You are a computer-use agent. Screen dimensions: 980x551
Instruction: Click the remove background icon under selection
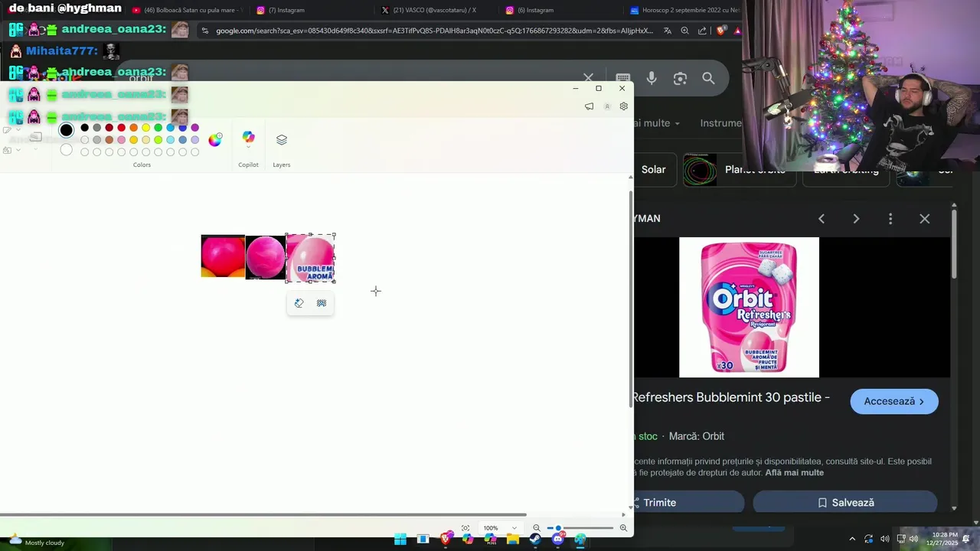click(x=322, y=303)
